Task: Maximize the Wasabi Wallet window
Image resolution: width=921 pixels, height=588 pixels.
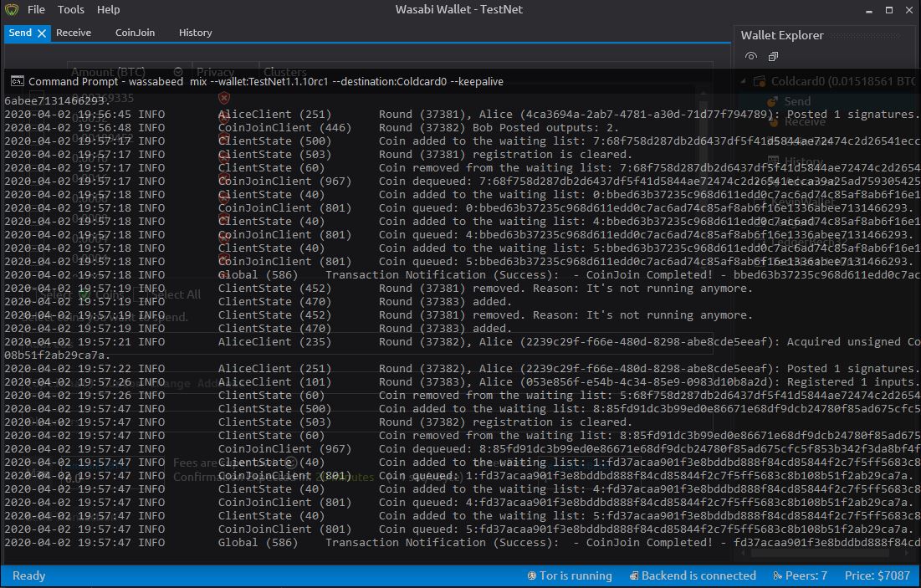Action: pyautogui.click(x=889, y=10)
